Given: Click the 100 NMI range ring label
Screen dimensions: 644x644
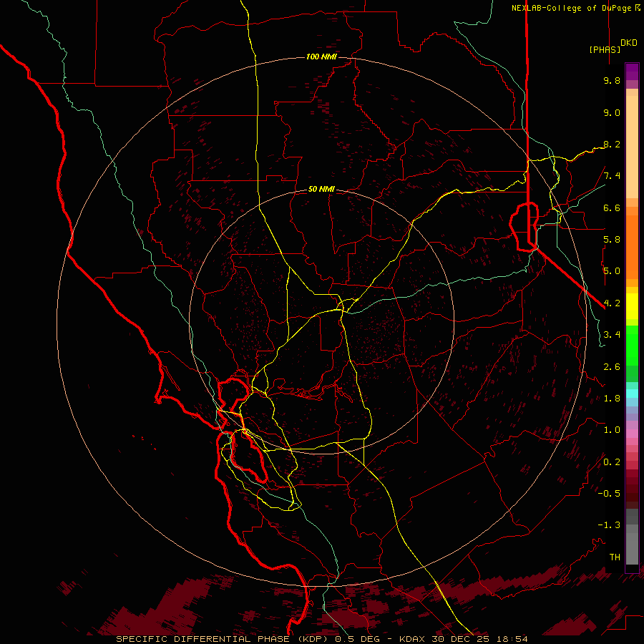Looking at the screenshot, I should pos(321,57).
